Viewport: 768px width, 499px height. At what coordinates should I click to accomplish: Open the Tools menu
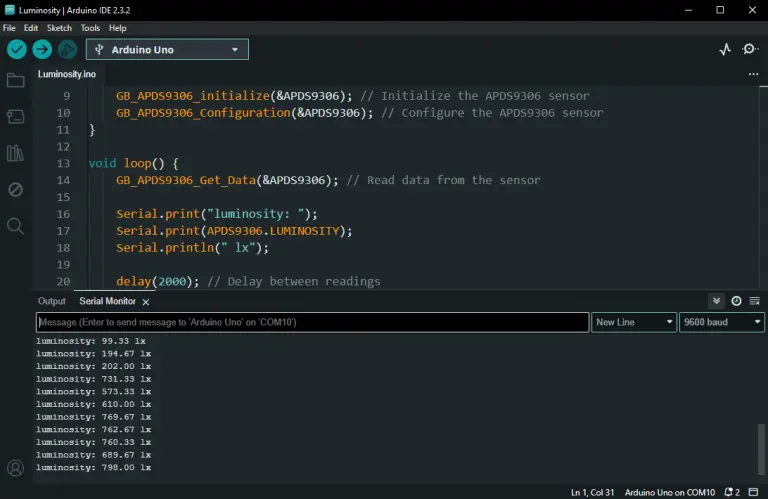[90, 28]
